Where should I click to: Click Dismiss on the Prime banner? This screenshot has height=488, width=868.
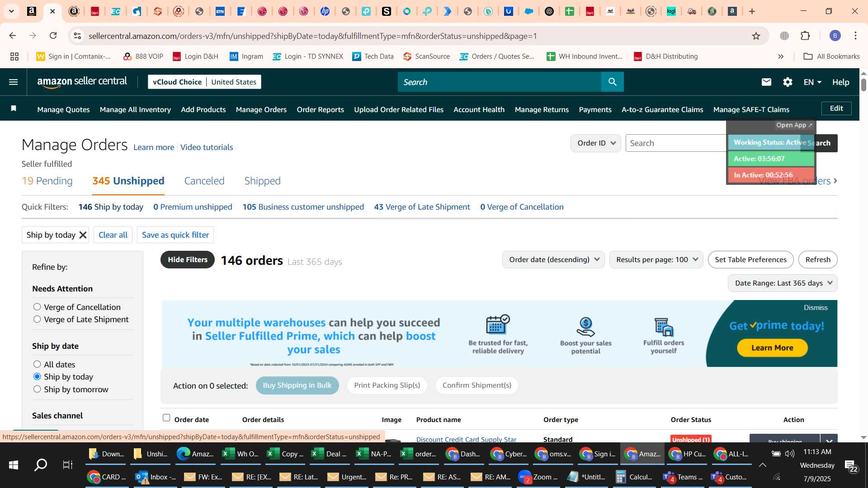pos(816,308)
